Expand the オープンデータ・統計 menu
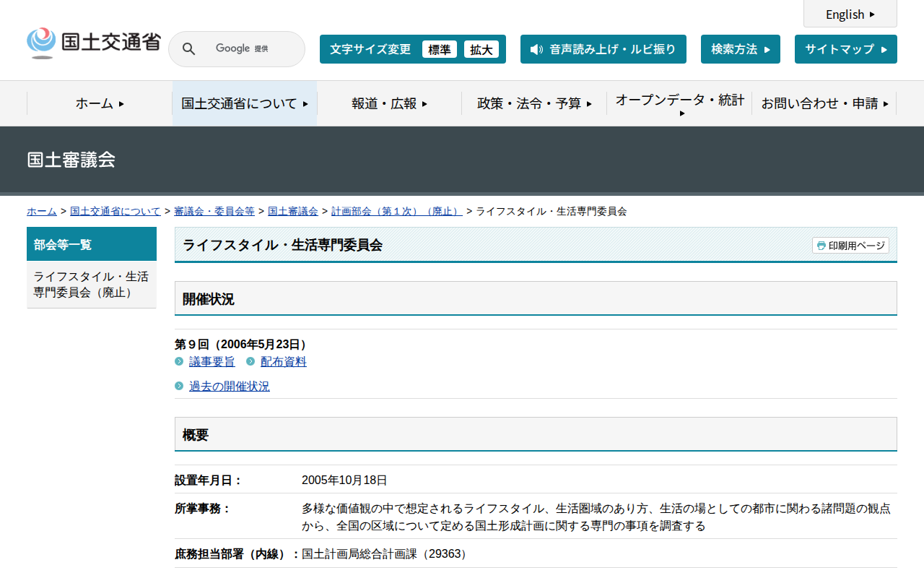 point(680,103)
